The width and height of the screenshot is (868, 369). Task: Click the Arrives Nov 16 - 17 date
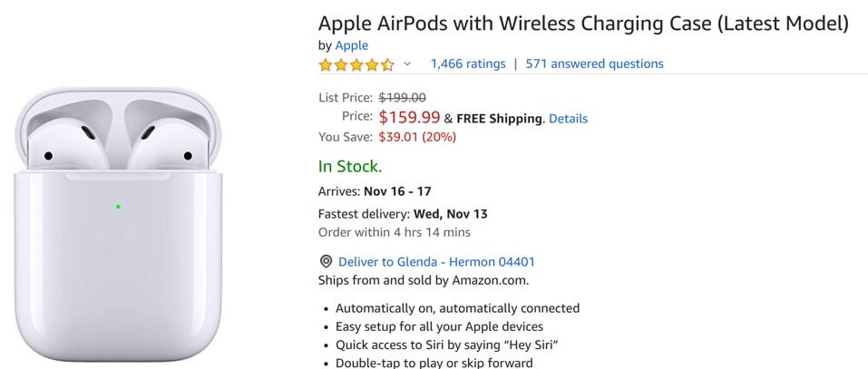(397, 191)
